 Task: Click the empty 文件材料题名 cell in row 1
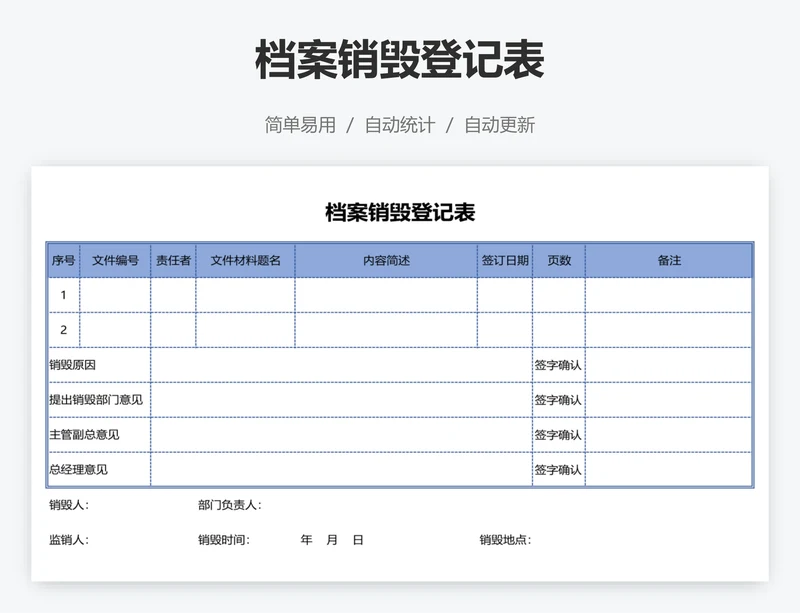245,295
